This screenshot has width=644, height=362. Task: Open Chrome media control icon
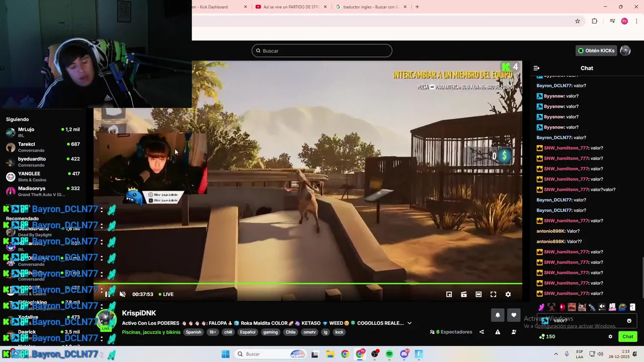pyautogui.click(x=612, y=21)
